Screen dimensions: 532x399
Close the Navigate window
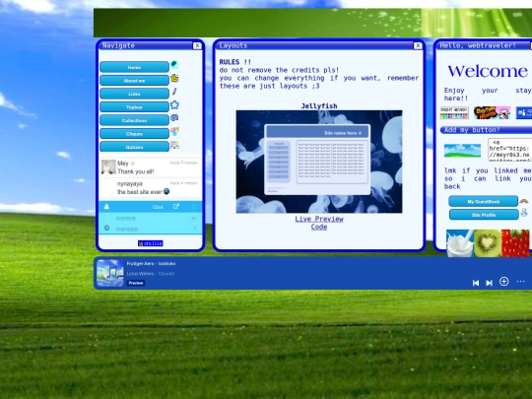click(x=197, y=45)
